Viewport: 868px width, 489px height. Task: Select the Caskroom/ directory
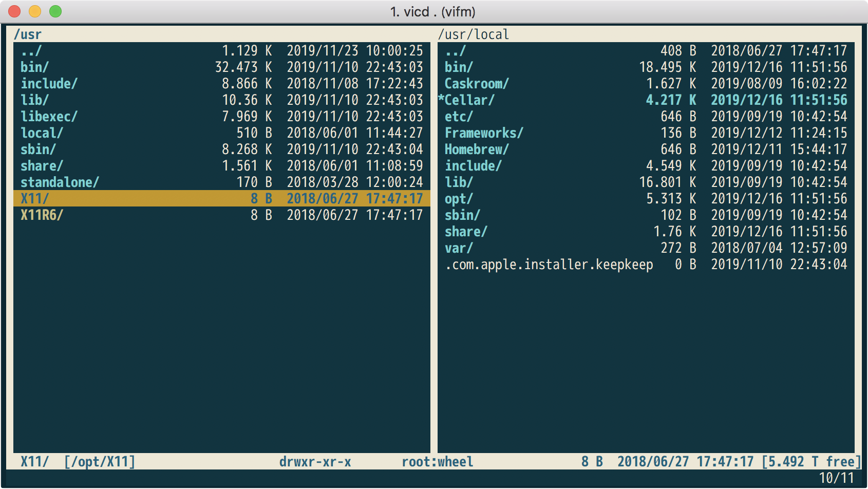click(646, 84)
